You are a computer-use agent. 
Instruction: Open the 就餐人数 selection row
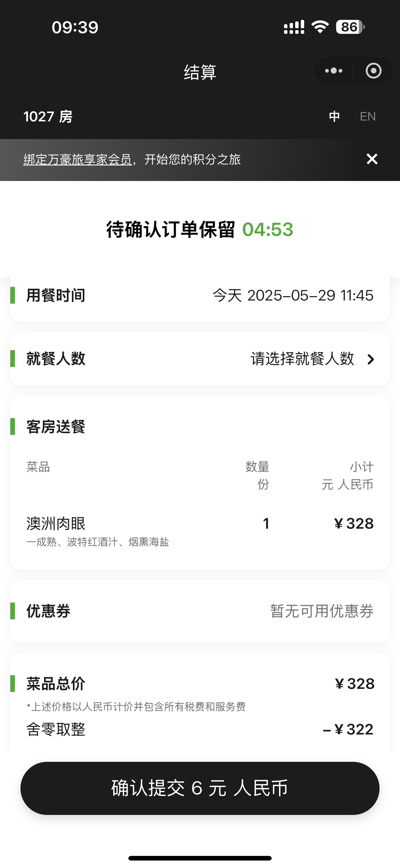pyautogui.click(x=200, y=359)
